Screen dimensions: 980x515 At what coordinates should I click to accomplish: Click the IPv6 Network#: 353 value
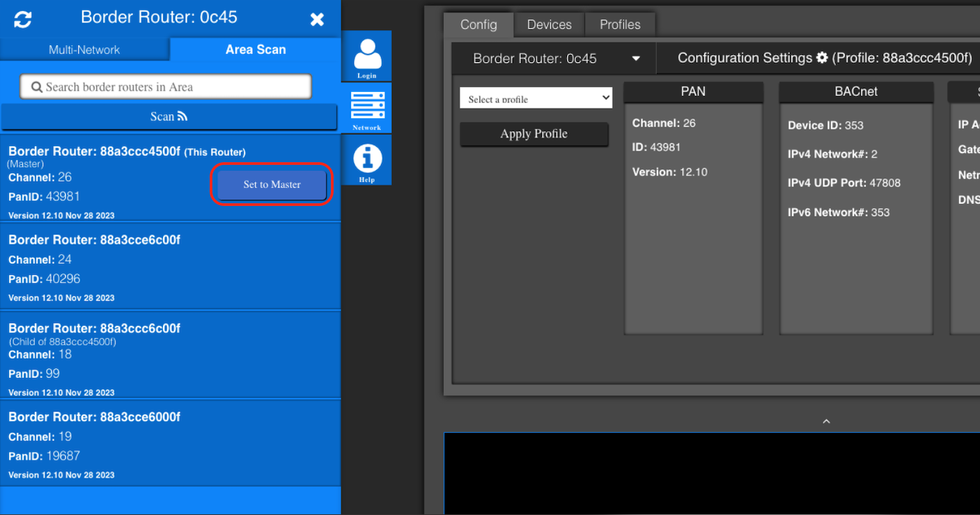click(839, 212)
